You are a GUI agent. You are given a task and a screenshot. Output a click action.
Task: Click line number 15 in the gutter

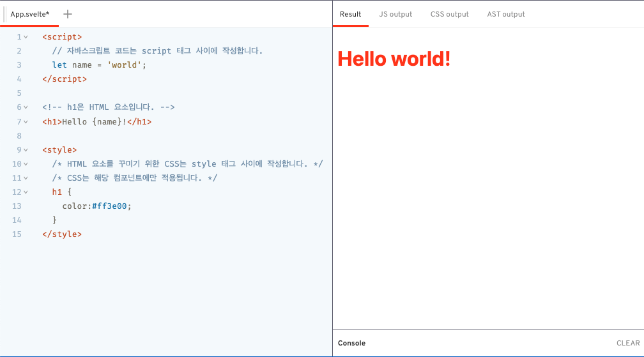coord(17,234)
